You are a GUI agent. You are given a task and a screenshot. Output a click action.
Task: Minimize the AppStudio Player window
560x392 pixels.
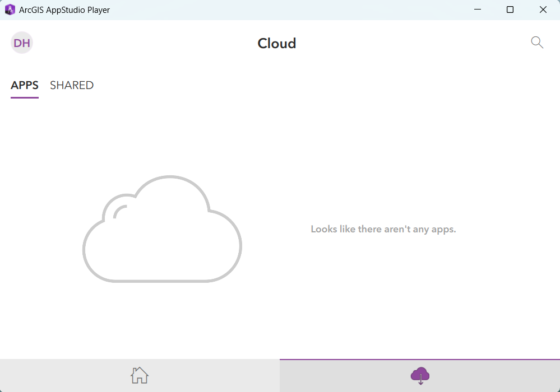[478, 10]
